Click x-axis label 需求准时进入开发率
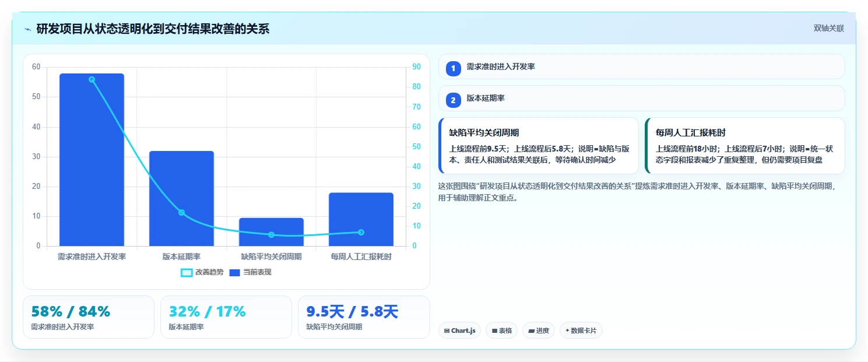 pyautogui.click(x=92, y=256)
